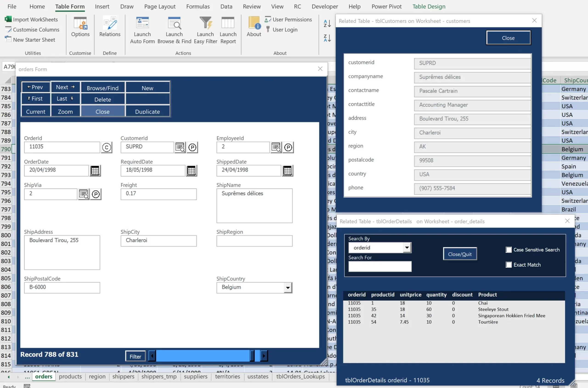
Task: Select the suppliers worksheet tab
Action: coord(195,376)
